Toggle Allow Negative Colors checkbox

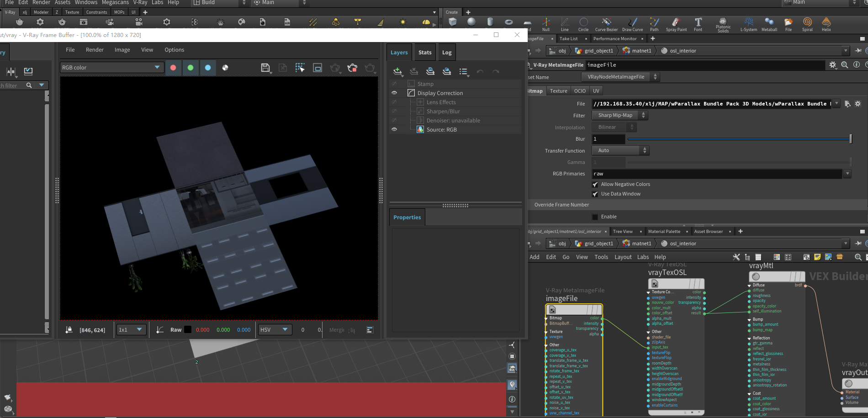coord(595,185)
